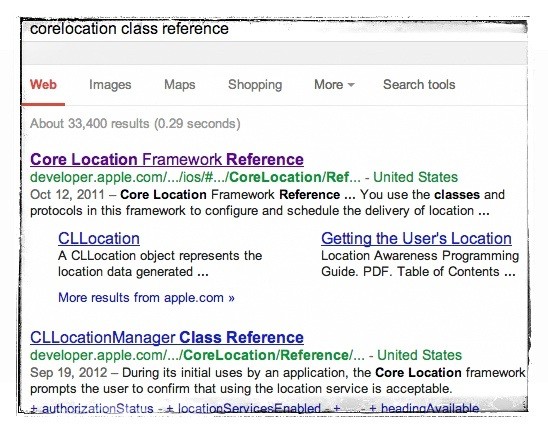Screen dimensions: 548x433
Task: Open the headingAvailable method link
Action: [424, 408]
